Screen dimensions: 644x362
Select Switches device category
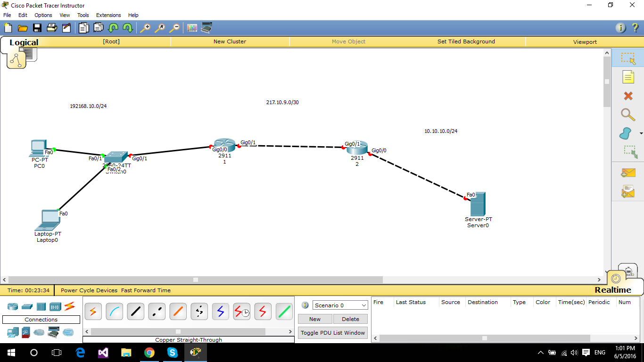coord(27,307)
